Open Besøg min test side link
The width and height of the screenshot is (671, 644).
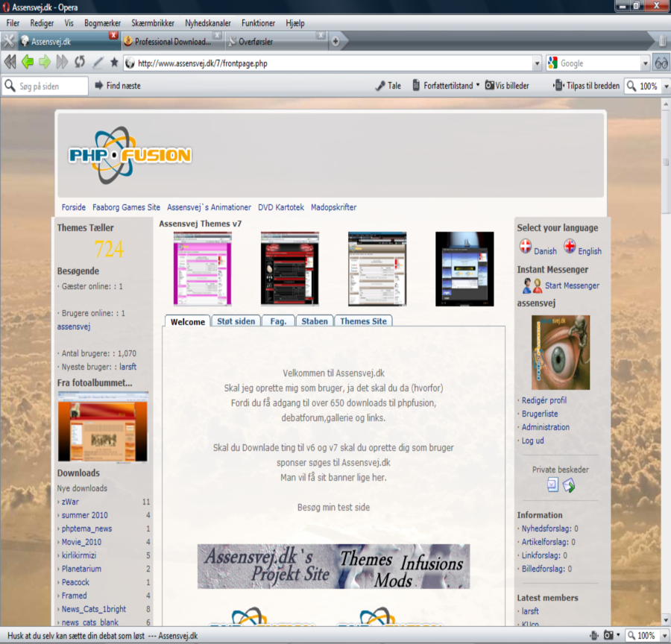333,507
